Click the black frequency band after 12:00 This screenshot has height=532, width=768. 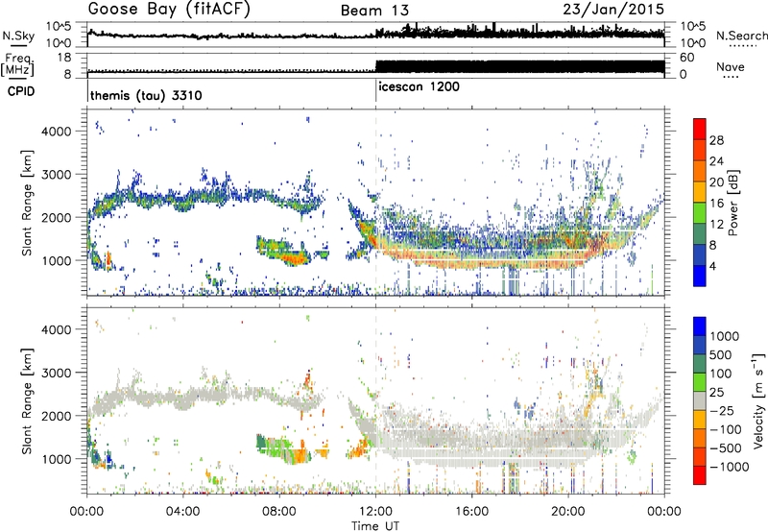[520, 66]
